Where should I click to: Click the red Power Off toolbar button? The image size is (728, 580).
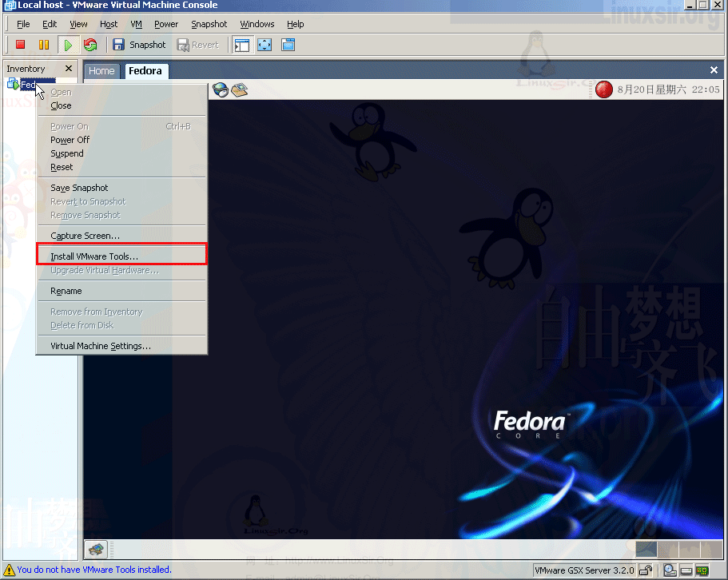(x=20, y=45)
